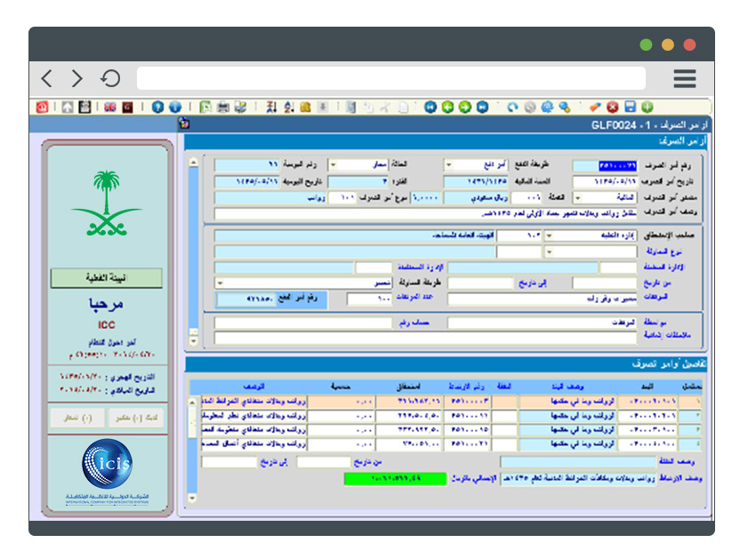Image resolution: width=756 pixels, height=559 pixels.
Task: Expand the status dropdown (الحالة)
Action: (x=333, y=164)
